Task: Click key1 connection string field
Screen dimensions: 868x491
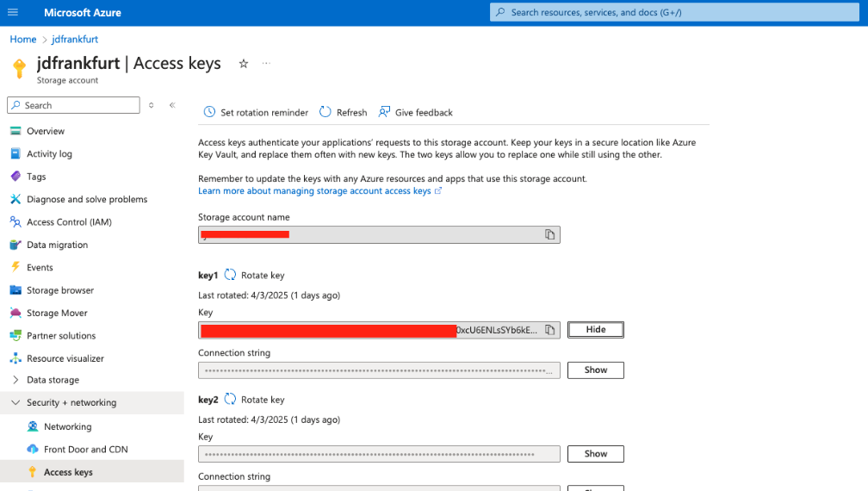Action: 379,370
